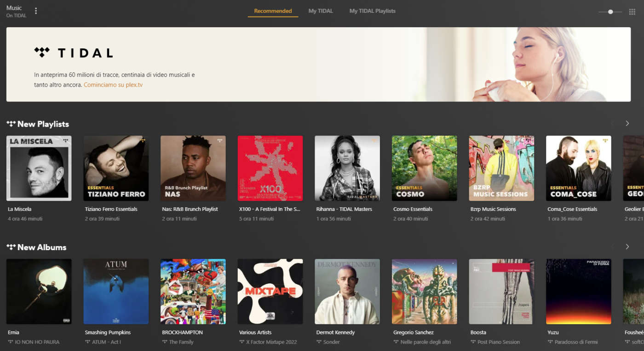Switch to grid view layout icon

click(x=632, y=12)
